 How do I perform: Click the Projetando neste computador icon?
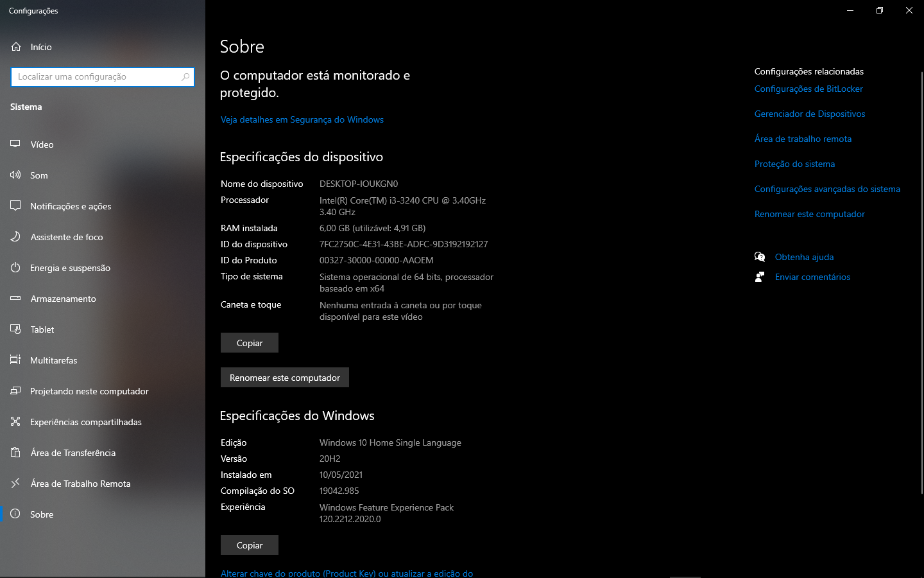click(x=15, y=390)
